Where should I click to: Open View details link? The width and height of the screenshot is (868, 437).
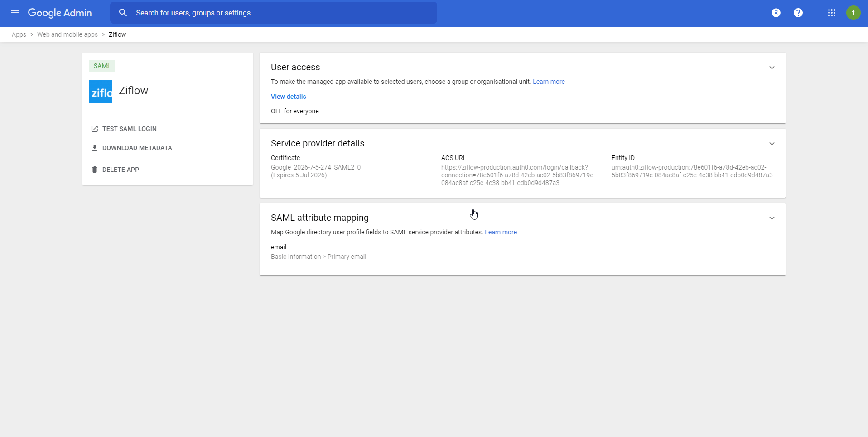click(x=288, y=97)
